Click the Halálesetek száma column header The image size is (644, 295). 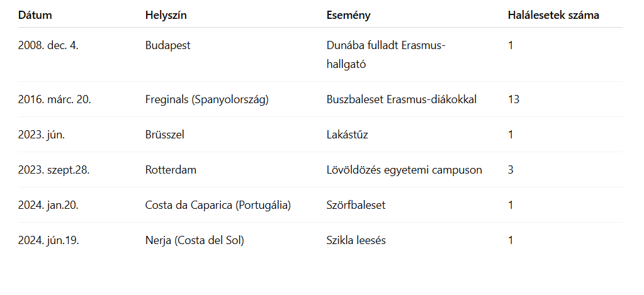tap(553, 15)
